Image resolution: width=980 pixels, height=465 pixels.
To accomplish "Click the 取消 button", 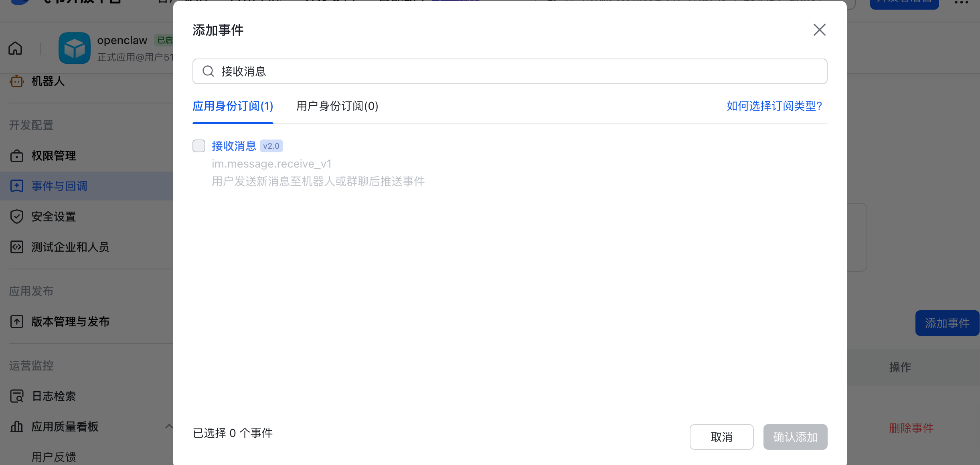I will click(x=721, y=437).
